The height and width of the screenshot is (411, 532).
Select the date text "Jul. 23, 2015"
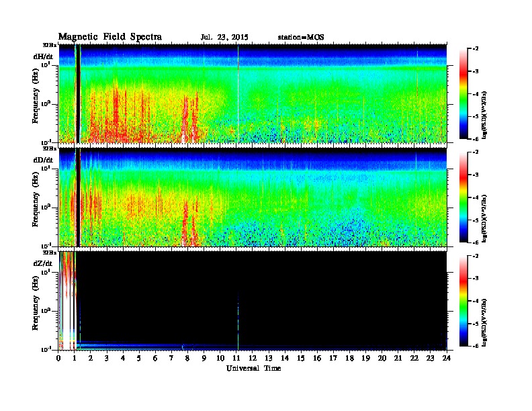(x=224, y=38)
